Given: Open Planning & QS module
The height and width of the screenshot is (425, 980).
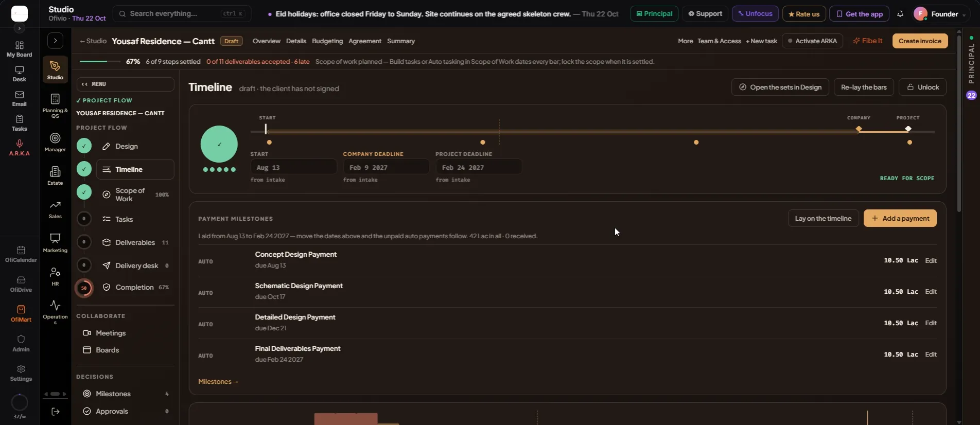Looking at the screenshot, I should click(x=55, y=105).
